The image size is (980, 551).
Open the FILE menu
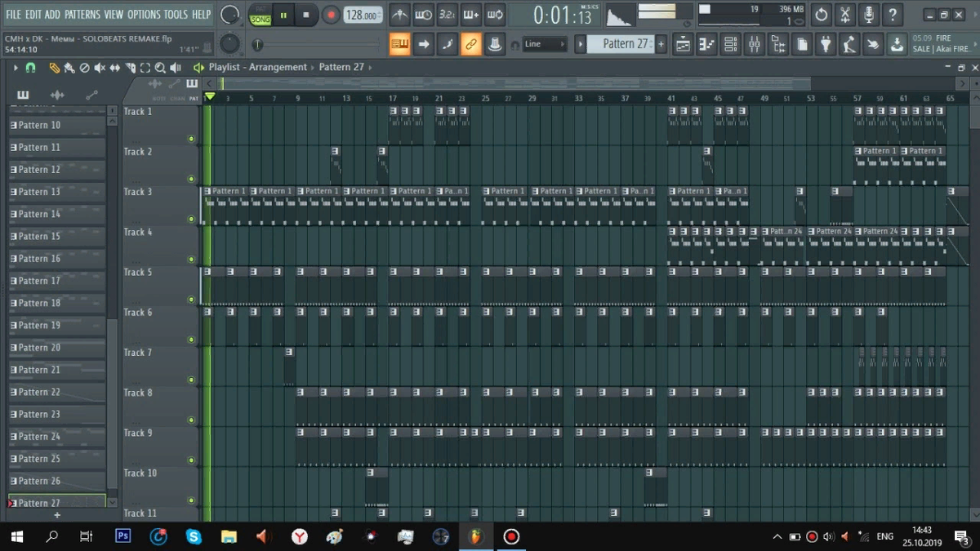pos(13,15)
